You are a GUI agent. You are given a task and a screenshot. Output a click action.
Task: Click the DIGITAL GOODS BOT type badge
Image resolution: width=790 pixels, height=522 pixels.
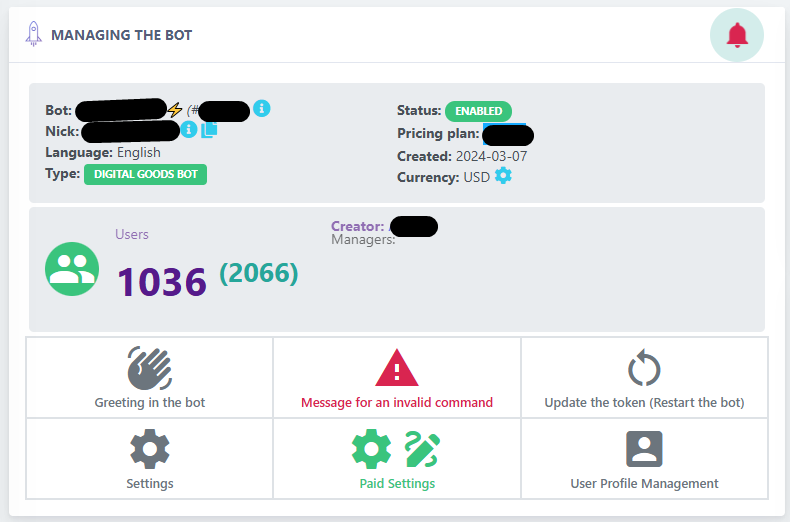coord(145,174)
